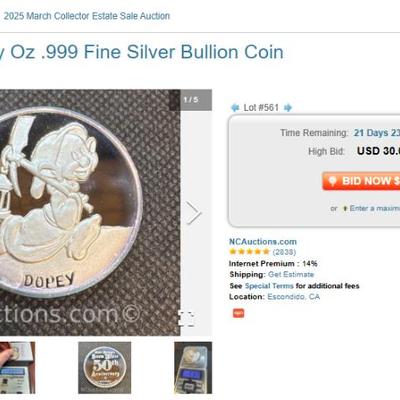This screenshot has width=400, height=400.
Task: Go to the next lot arrow
Action: pos(288,108)
